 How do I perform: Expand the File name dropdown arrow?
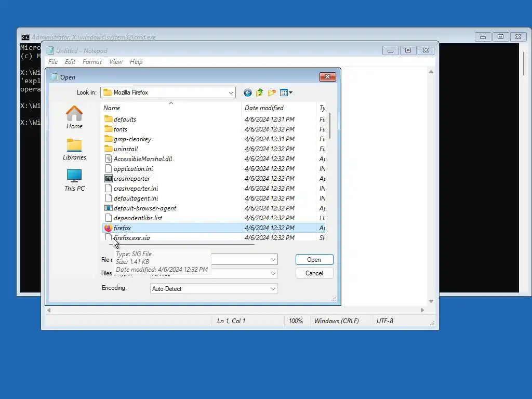[273, 260]
